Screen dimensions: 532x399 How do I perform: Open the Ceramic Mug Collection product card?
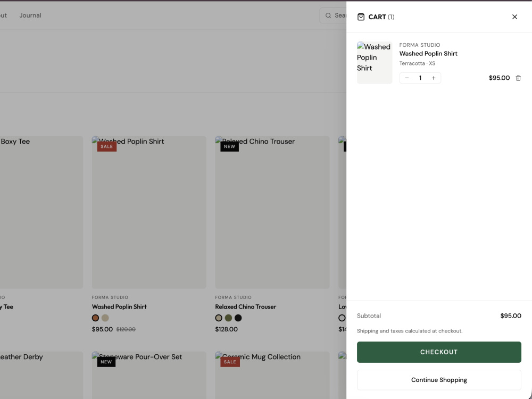pyautogui.click(x=272, y=375)
